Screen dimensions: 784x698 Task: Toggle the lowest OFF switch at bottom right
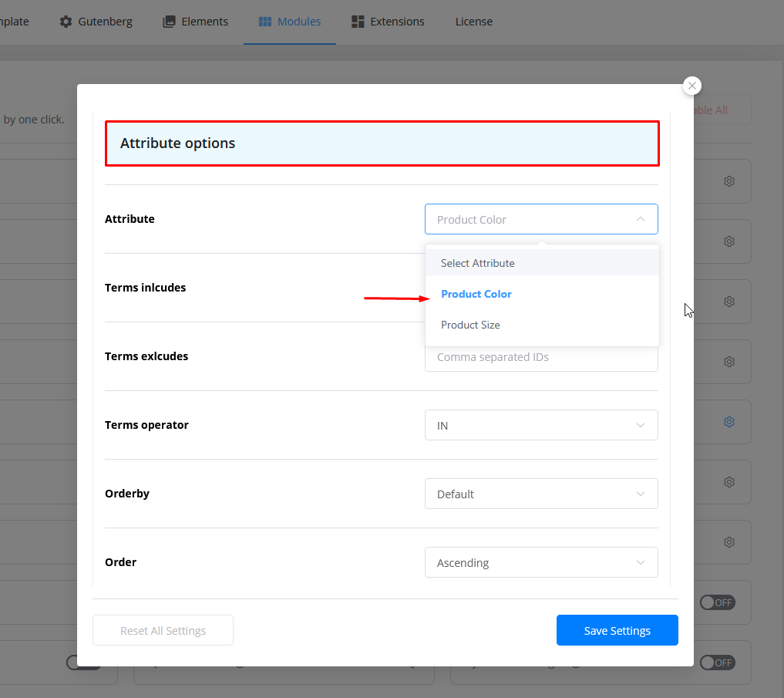[717, 663]
